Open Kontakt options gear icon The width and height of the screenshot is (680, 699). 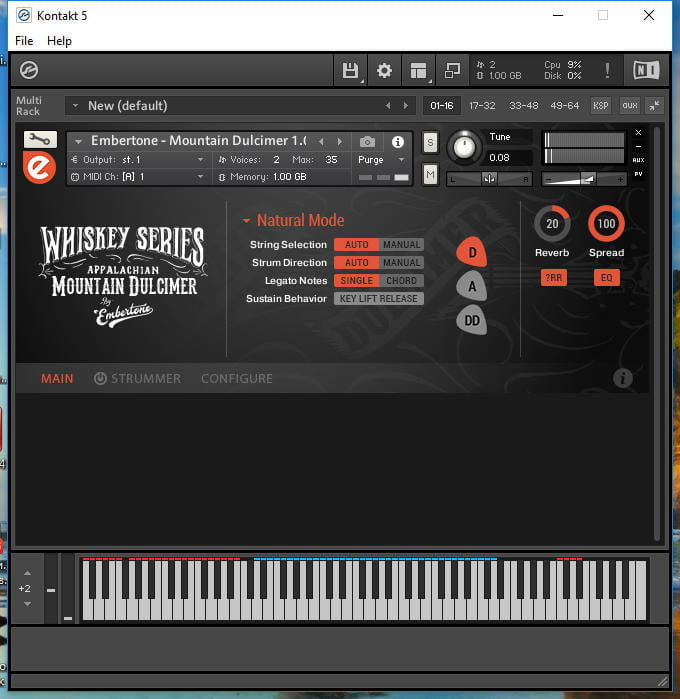point(384,70)
